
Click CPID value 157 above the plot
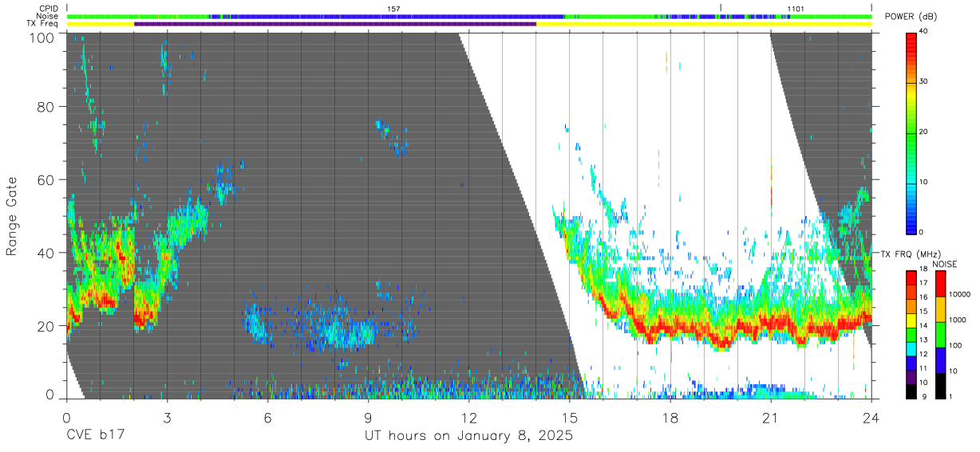393,9
